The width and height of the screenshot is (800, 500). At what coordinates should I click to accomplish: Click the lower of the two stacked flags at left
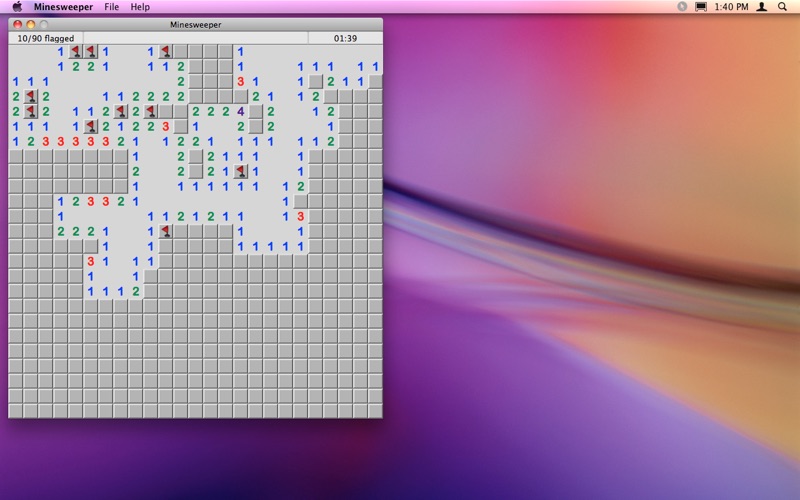pyautogui.click(x=31, y=111)
